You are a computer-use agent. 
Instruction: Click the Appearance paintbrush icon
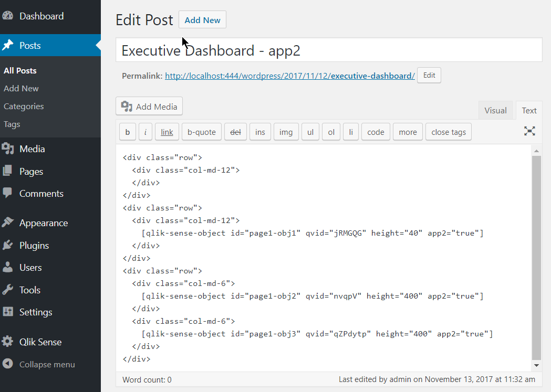point(8,223)
